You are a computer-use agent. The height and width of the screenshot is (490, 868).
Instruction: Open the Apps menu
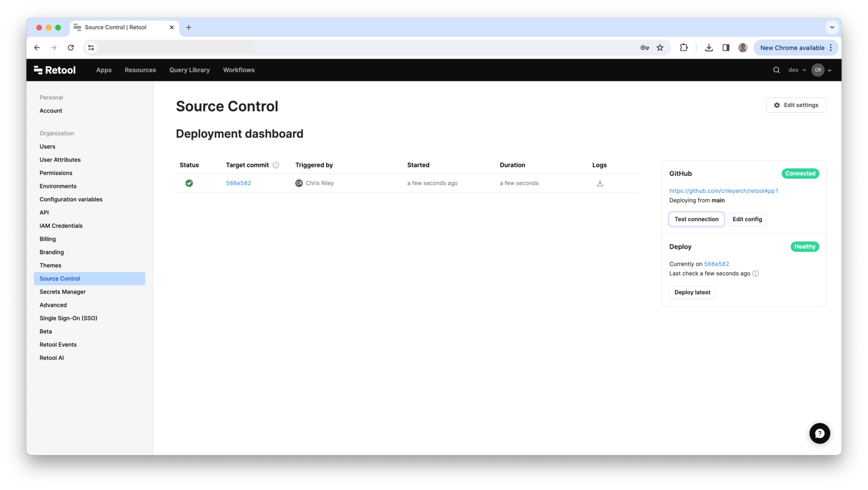tap(104, 70)
